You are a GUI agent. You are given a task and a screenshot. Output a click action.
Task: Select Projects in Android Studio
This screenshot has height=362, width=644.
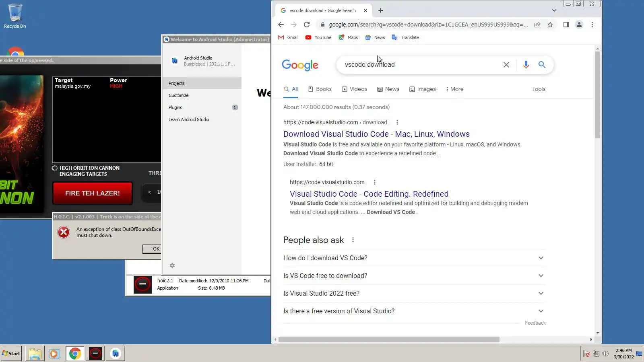pyautogui.click(x=202, y=83)
